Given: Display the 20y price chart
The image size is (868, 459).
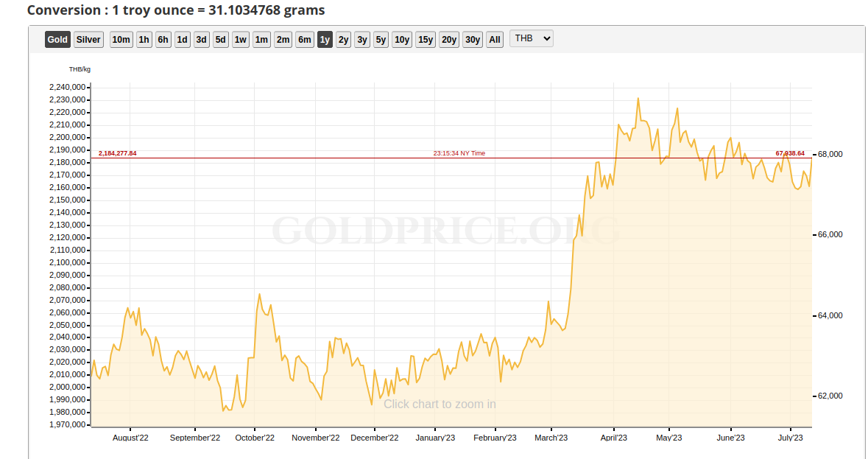Looking at the screenshot, I should [449, 40].
